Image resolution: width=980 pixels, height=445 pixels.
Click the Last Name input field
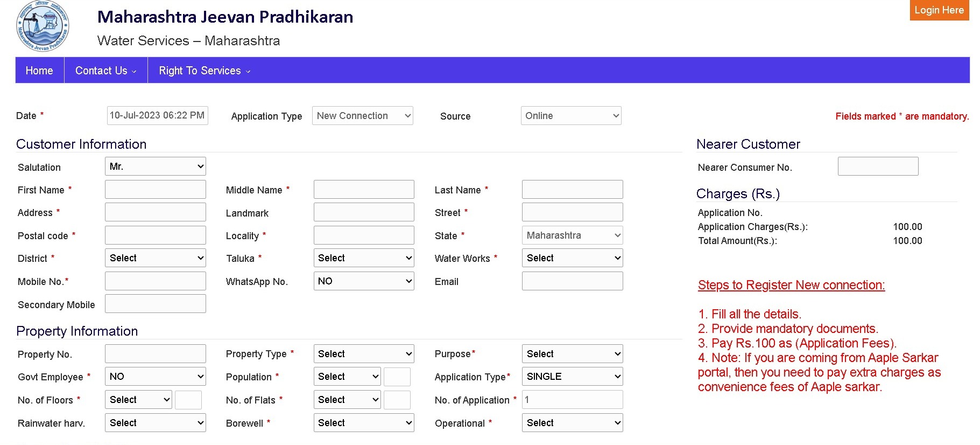(573, 190)
